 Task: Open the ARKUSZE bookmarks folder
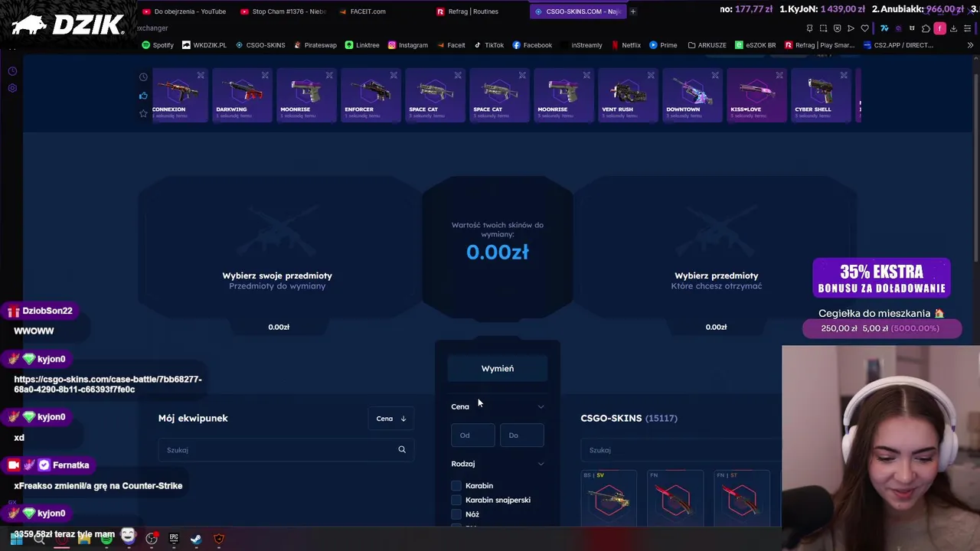point(707,45)
